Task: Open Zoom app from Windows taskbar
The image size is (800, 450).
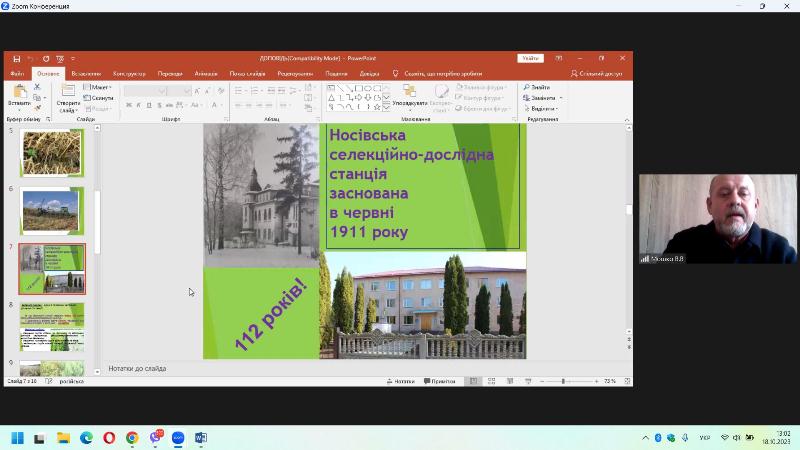Action: point(178,438)
